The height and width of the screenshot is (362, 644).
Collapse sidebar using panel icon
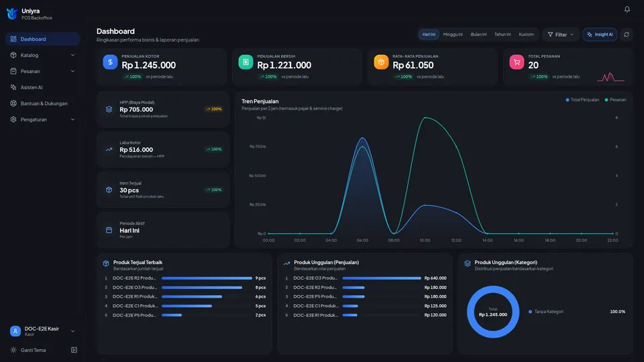(74, 350)
